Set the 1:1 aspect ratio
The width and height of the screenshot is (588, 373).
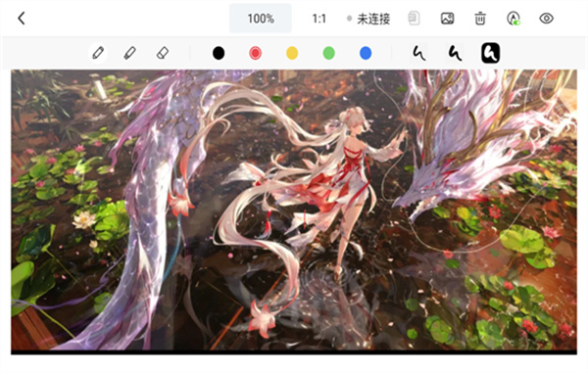(319, 19)
